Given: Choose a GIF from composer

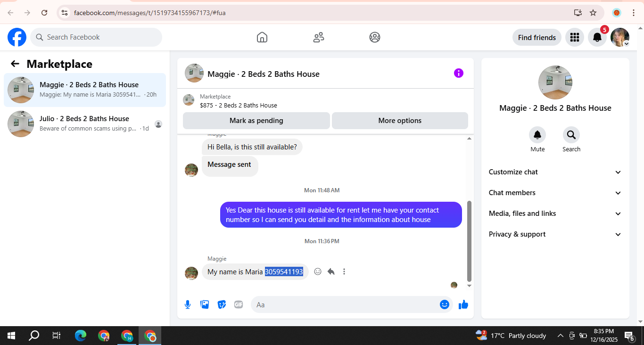Looking at the screenshot, I should 239,304.
